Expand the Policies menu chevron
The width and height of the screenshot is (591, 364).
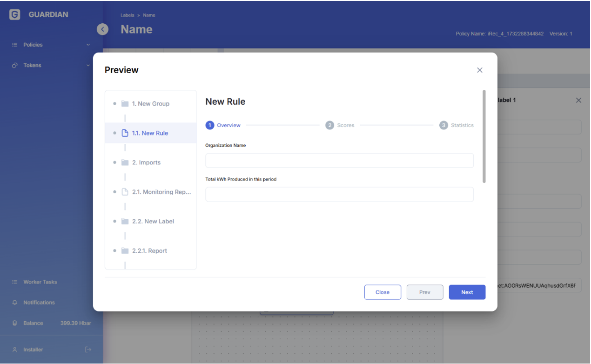pyautogui.click(x=88, y=45)
